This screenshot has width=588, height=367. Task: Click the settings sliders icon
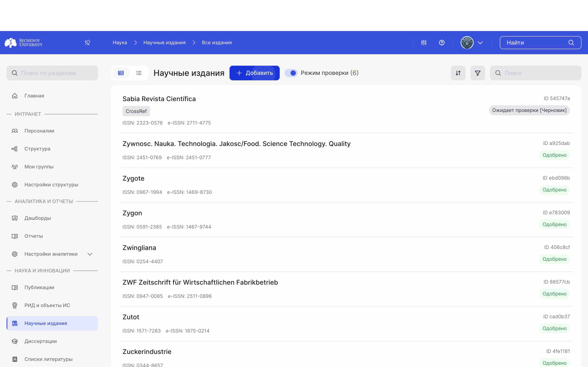424,42
